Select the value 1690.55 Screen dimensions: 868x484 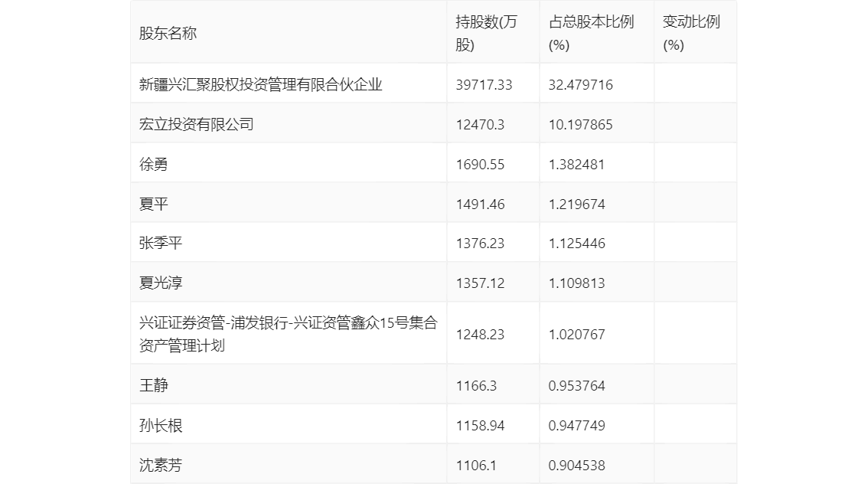(x=480, y=165)
